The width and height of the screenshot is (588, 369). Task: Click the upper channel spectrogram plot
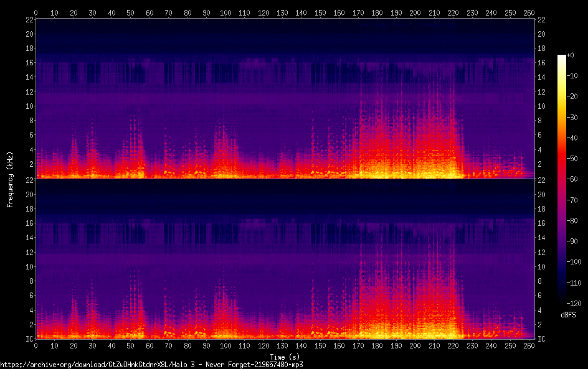coord(285,98)
